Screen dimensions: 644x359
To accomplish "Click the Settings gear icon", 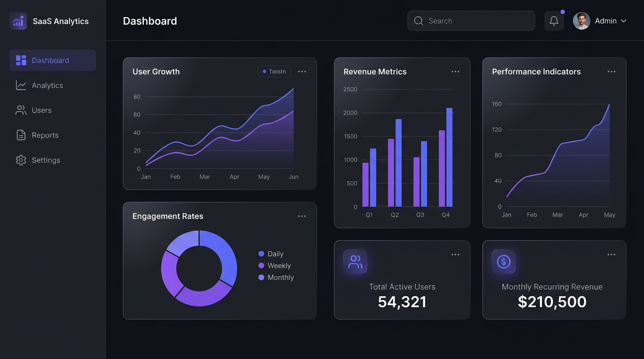I will coord(21,160).
